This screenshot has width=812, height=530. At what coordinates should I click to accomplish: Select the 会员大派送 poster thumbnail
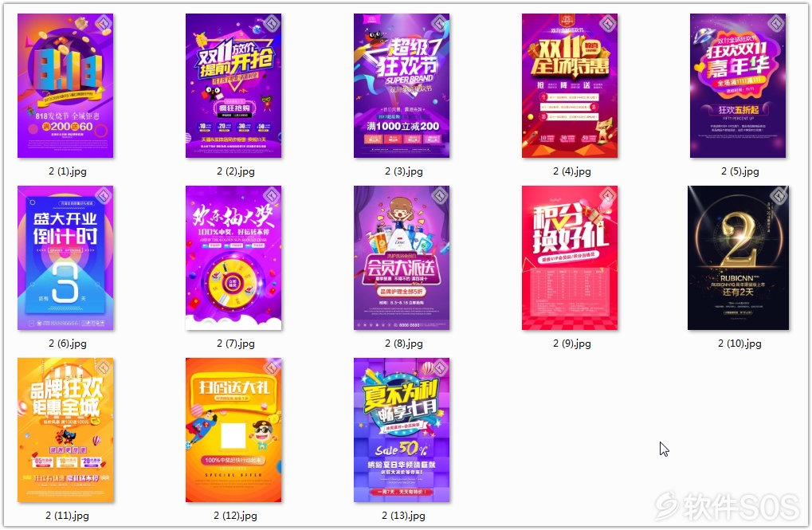pyautogui.click(x=402, y=258)
